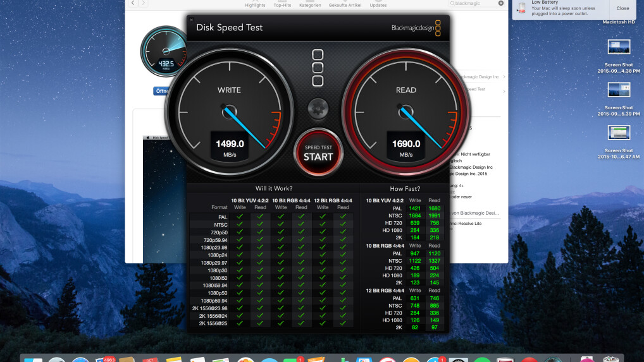Open the Top-Hits tab in App Store
Viewport: 644px width, 362px height.
(x=282, y=5)
